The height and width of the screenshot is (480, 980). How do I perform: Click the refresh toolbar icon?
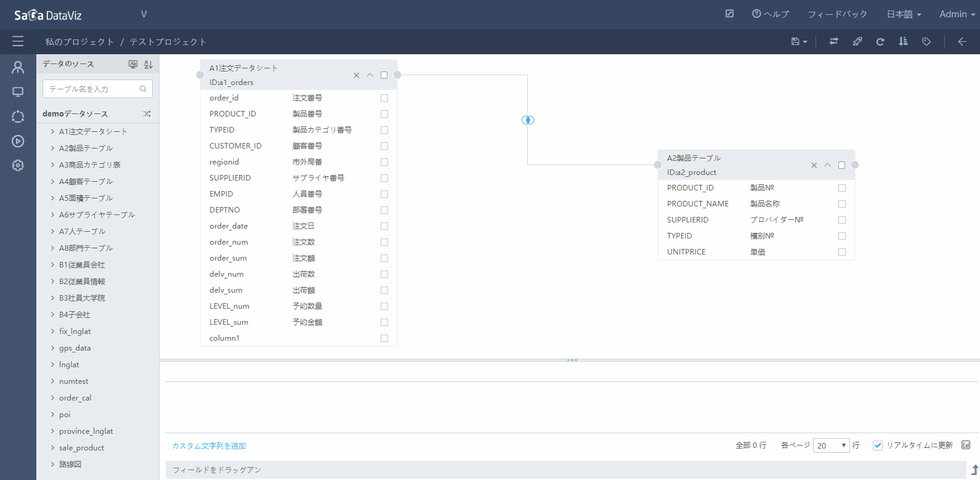(880, 41)
